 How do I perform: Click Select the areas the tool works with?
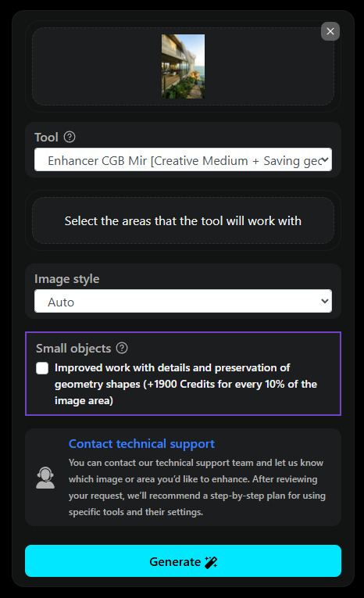(x=183, y=220)
